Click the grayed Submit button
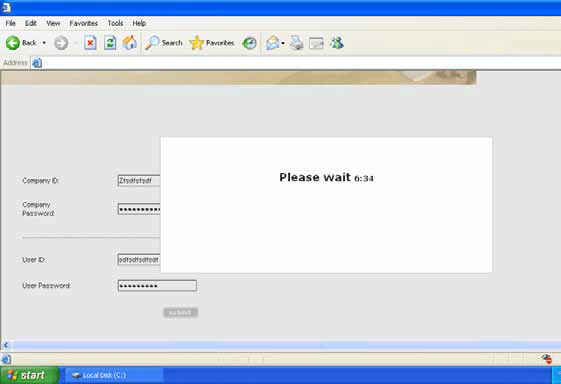Screen dimensions: 561x384 tap(181, 312)
